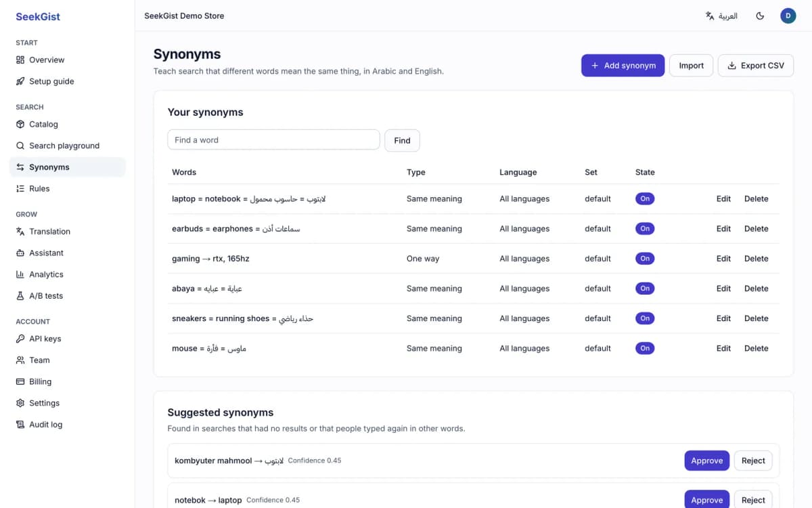Image resolution: width=812 pixels, height=508 pixels.
Task: Click the Analytics bar chart icon
Action: pos(20,274)
